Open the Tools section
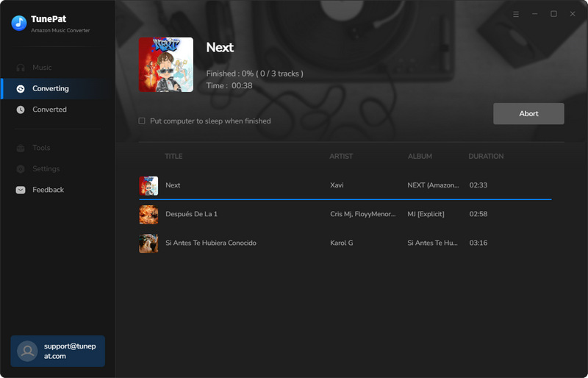Viewport: 588px width, 378px height. coord(57,148)
